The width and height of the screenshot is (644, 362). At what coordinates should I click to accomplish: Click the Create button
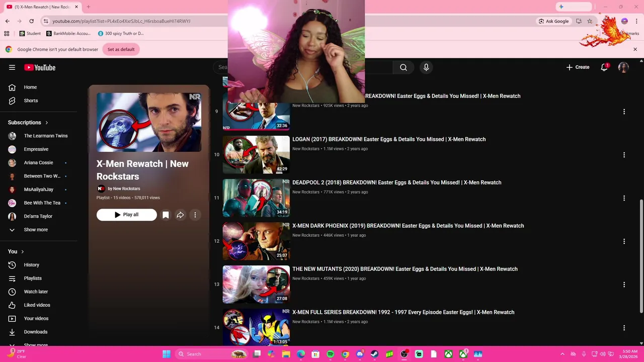click(x=578, y=67)
